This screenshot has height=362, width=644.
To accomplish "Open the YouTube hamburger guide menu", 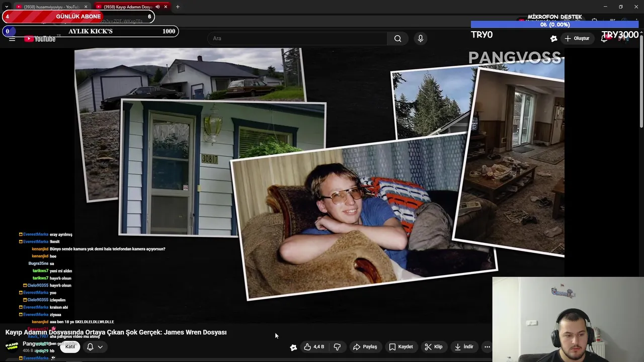I will [12, 39].
